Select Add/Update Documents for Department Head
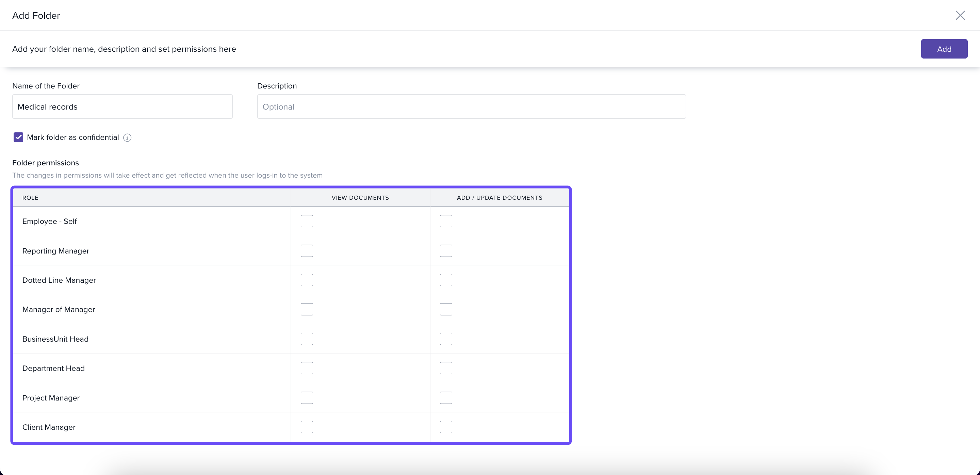This screenshot has height=475, width=980. 446,368
